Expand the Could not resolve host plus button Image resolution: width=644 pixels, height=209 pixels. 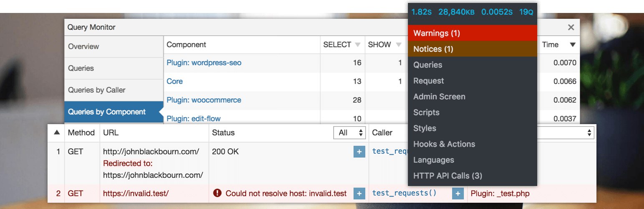[359, 194]
